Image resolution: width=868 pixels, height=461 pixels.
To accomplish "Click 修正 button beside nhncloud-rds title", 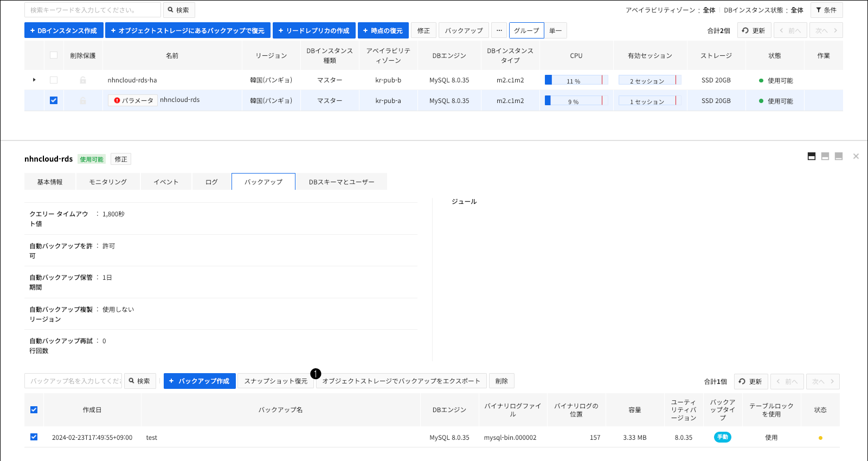I will click(121, 159).
